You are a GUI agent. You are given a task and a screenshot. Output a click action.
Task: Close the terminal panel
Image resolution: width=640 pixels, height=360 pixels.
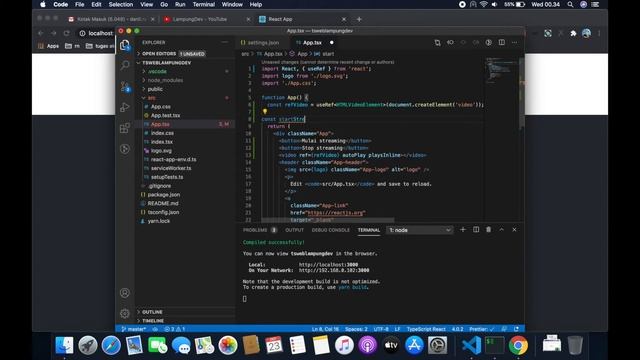click(x=514, y=230)
